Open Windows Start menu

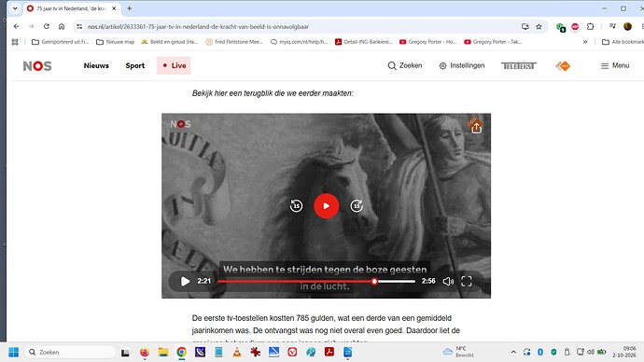14,352
